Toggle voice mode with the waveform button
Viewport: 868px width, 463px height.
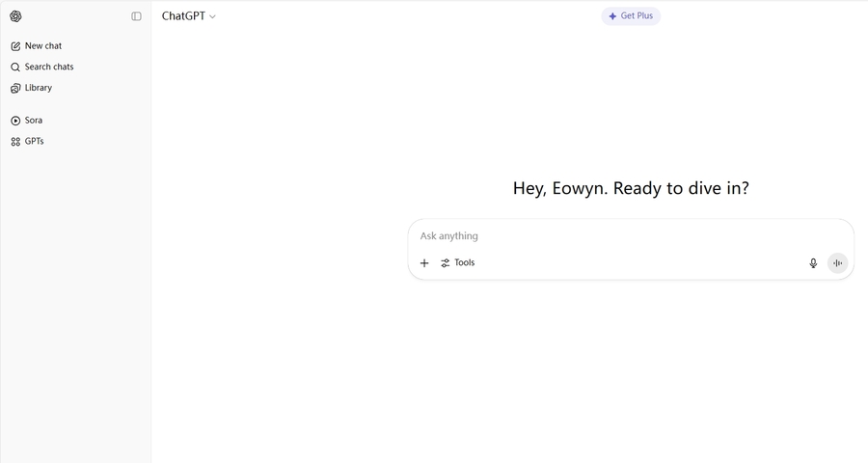tap(837, 263)
